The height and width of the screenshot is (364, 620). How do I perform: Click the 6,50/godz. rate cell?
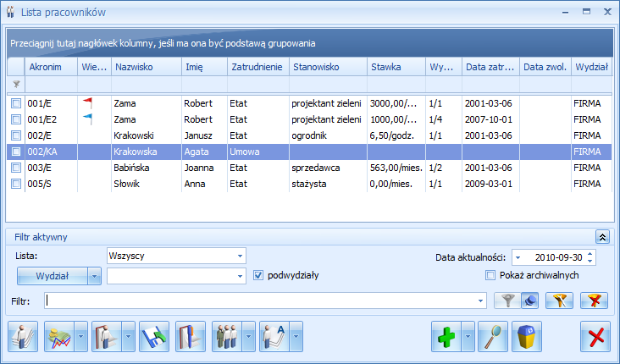tap(396, 135)
